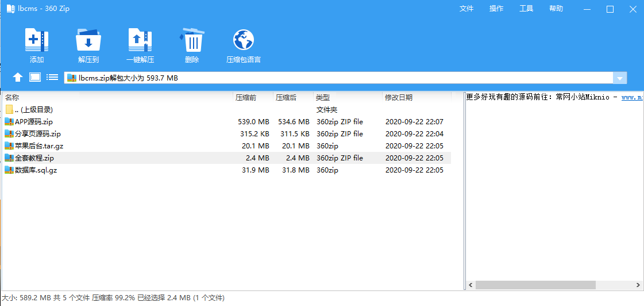Select the 分享页源码.zip file name
The width and height of the screenshot is (644, 306).
tap(38, 133)
